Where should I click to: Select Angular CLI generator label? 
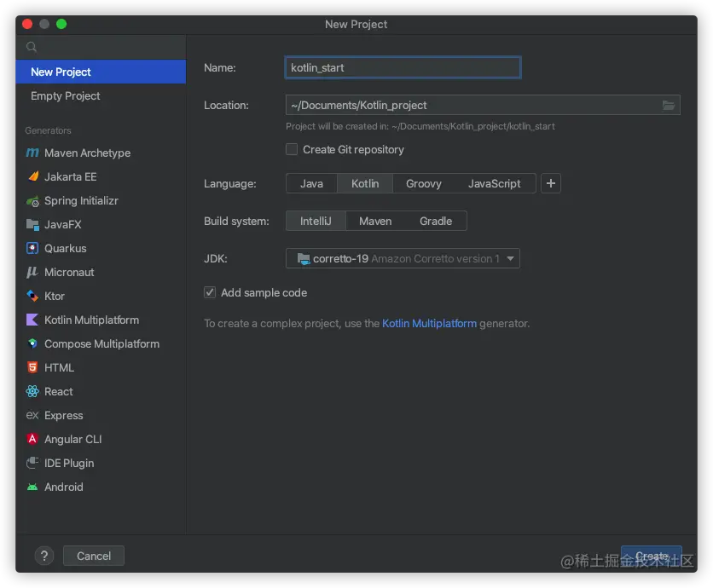click(x=72, y=440)
